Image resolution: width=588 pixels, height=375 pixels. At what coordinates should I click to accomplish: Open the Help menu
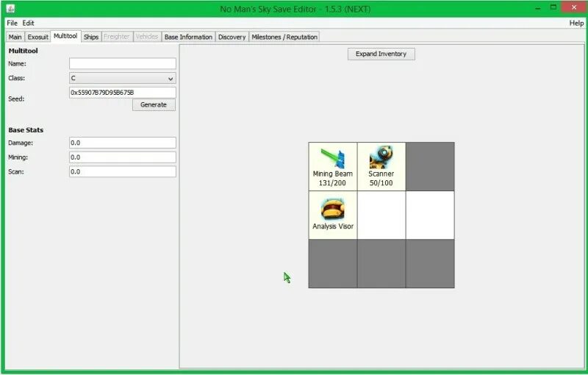576,24
